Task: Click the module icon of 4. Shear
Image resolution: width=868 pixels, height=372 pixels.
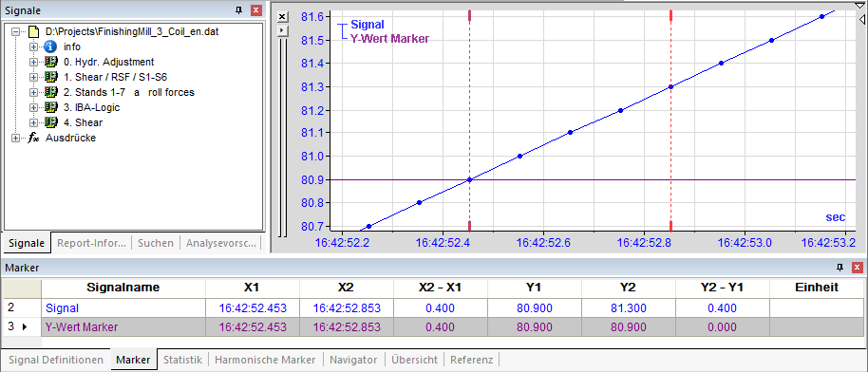Action: (x=51, y=122)
